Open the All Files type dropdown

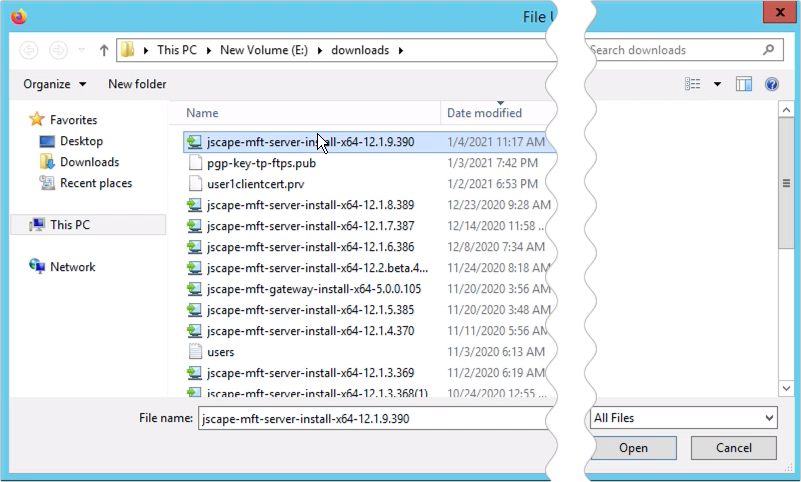point(683,418)
